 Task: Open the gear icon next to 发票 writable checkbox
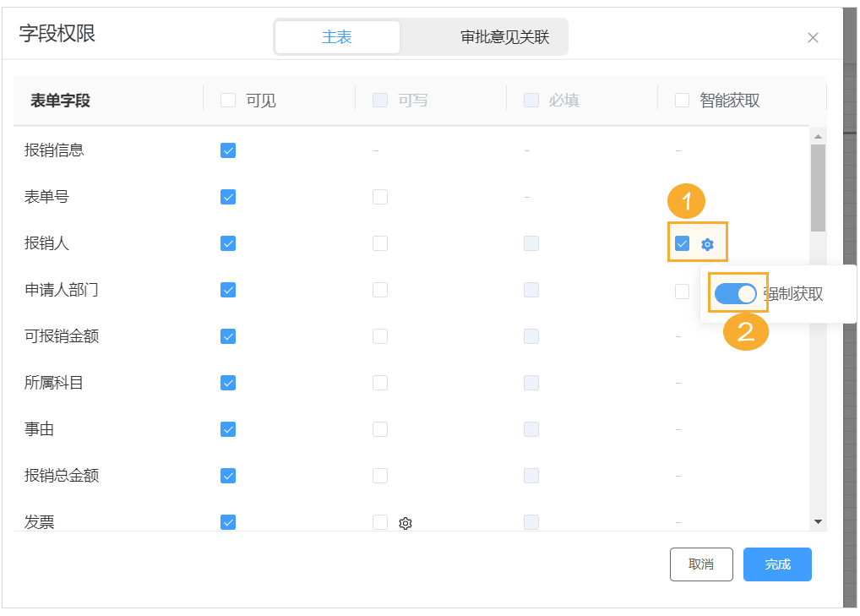coord(406,523)
